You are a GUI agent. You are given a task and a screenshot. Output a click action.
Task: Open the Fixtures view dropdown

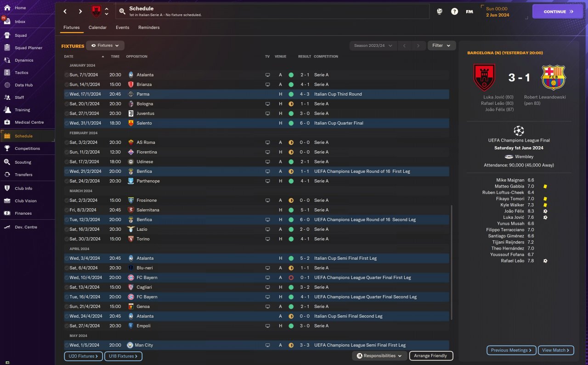[105, 46]
